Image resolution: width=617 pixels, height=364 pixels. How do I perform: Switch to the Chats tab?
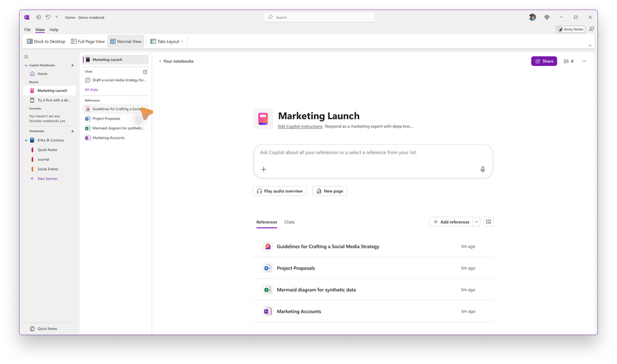pos(289,222)
